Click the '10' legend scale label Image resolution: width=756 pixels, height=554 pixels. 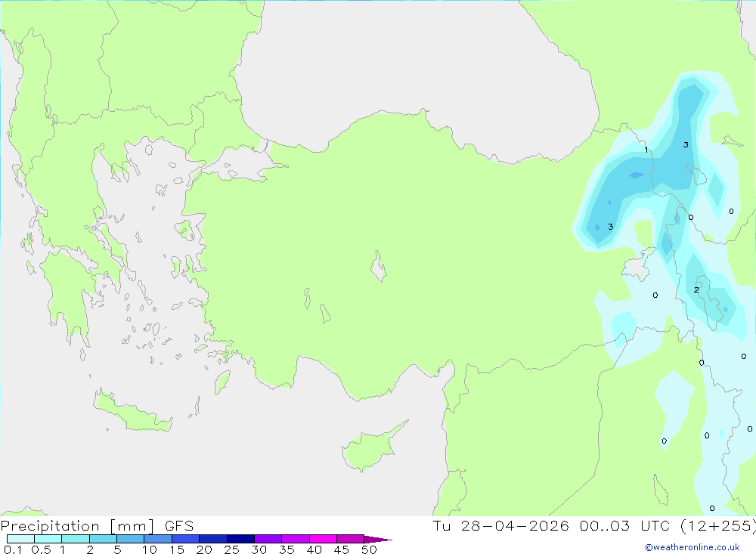coord(150,549)
